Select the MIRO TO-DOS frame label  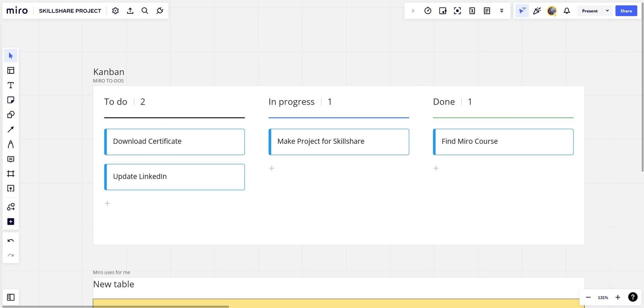pyautogui.click(x=108, y=81)
